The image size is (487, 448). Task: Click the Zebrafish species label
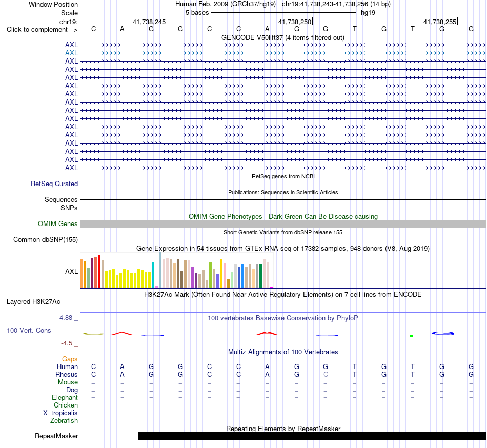64,420
